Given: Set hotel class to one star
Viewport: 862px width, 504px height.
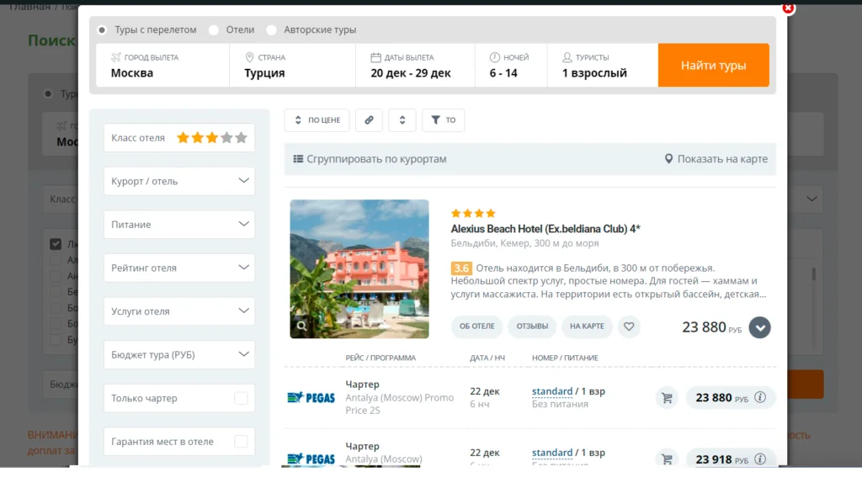Looking at the screenshot, I should [183, 138].
